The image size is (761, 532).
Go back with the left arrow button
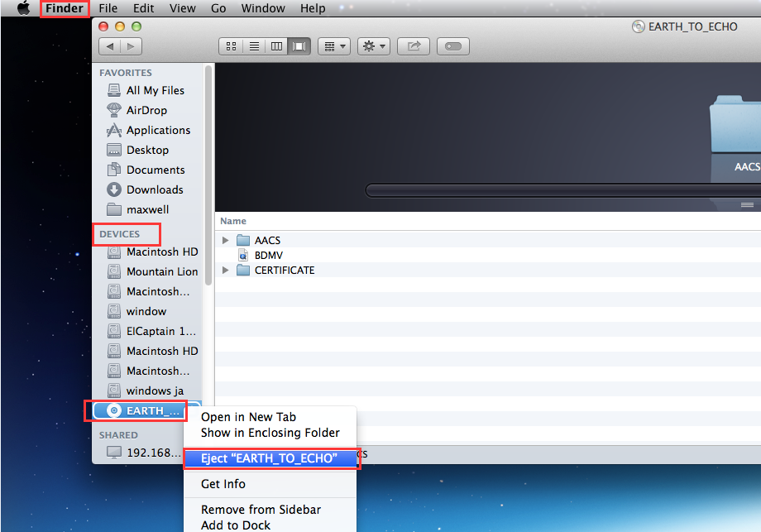tap(110, 46)
